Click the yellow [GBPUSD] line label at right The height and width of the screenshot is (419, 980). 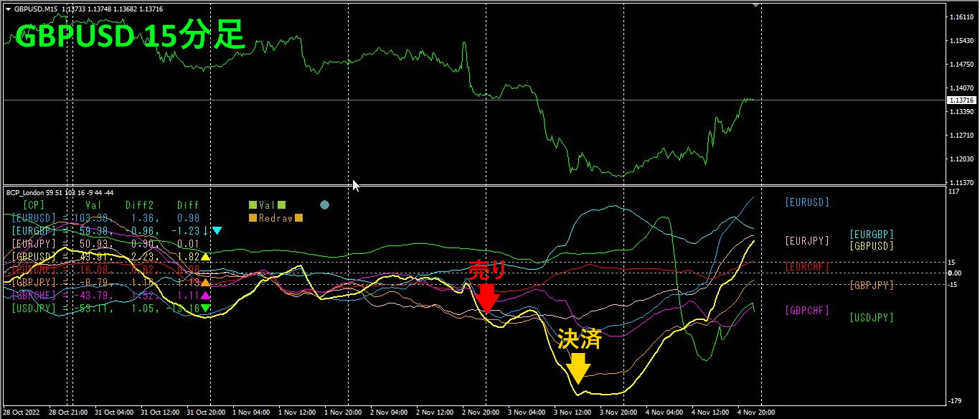(x=872, y=245)
